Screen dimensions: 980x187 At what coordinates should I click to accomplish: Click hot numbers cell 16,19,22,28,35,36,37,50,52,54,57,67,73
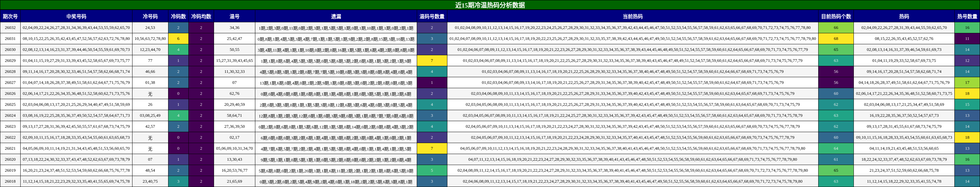point(904,115)
